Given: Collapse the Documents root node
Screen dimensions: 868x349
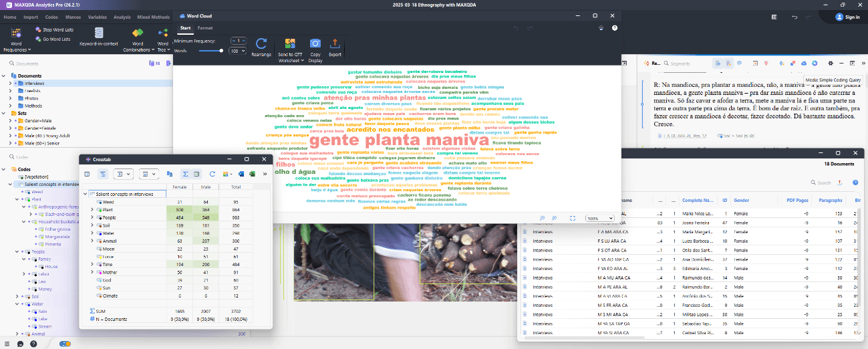Looking at the screenshot, I should pos(3,76).
